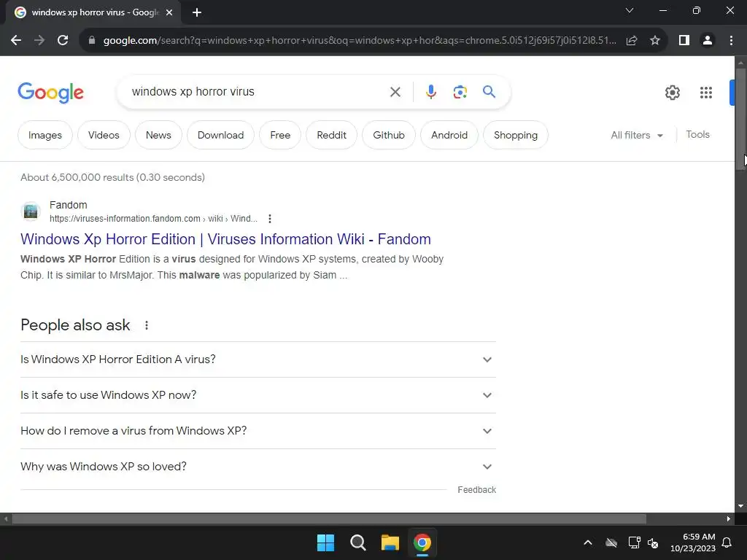Click the Chrome taskbar icon
The width and height of the screenshot is (747, 560).
422,542
